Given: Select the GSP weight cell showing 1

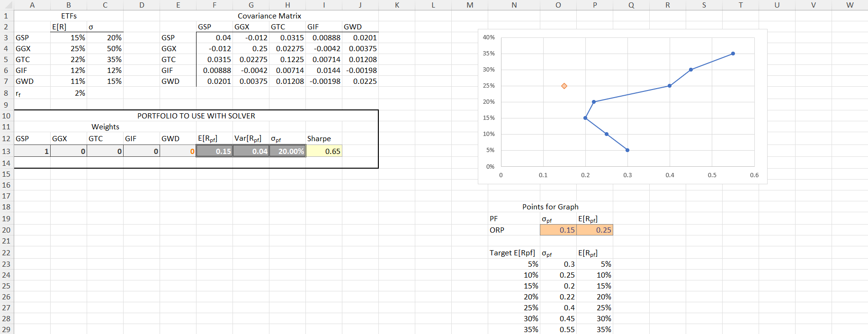Looking at the screenshot, I should 32,151.
